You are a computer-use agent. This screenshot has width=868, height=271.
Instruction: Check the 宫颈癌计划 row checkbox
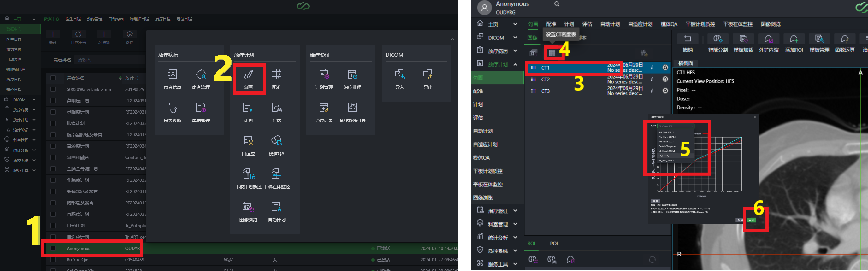pos(53,146)
